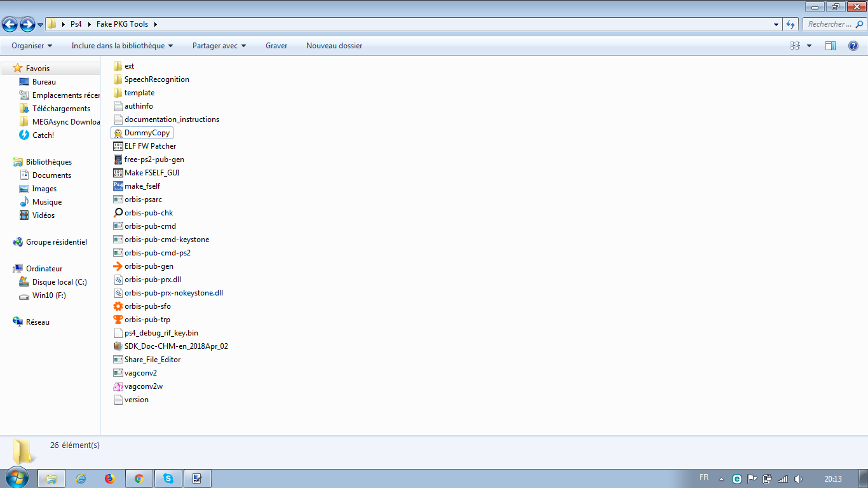Viewport: 868px width, 488px height.
Task: Click the clock showing 20:13
Action: coord(833,479)
